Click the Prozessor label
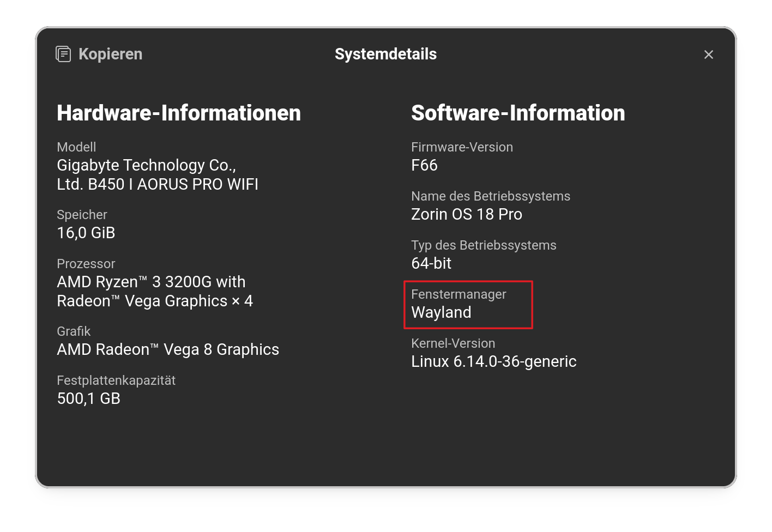Viewport: 772px width, 532px height. 86,264
